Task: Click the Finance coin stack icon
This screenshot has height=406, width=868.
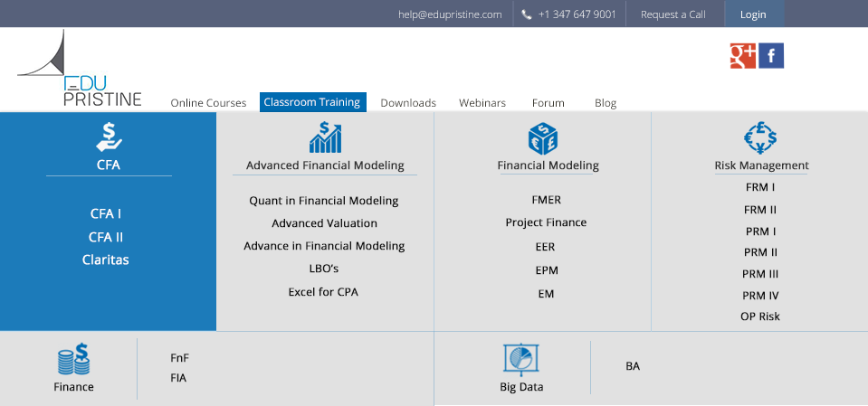Action: tap(73, 359)
